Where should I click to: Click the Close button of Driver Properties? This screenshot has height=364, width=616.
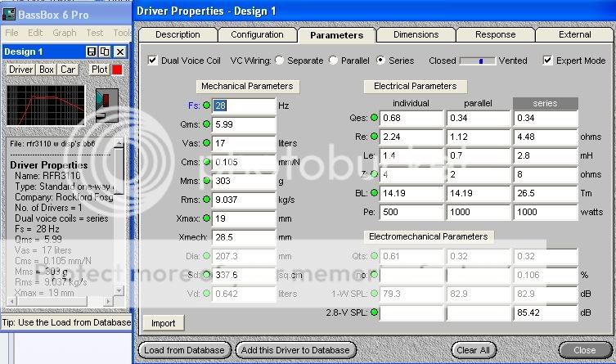pyautogui.click(x=585, y=350)
